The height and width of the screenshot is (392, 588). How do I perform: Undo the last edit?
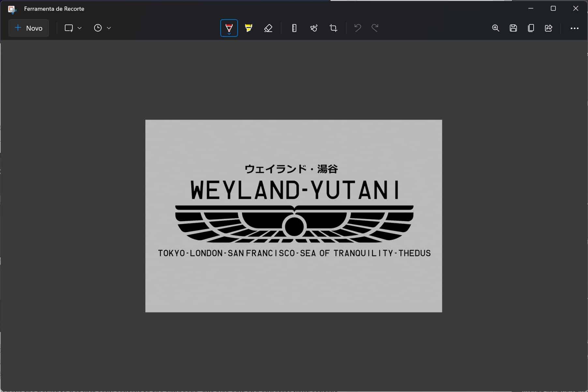358,28
